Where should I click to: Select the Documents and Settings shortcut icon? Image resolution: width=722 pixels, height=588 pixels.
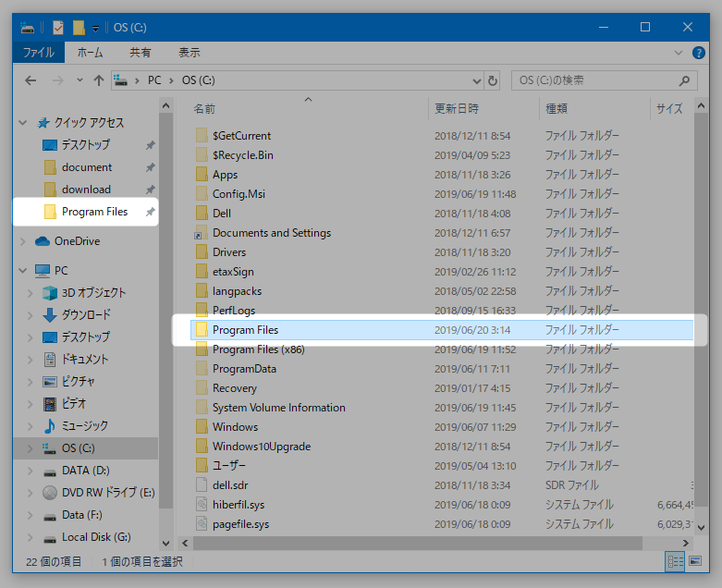pyautogui.click(x=202, y=233)
